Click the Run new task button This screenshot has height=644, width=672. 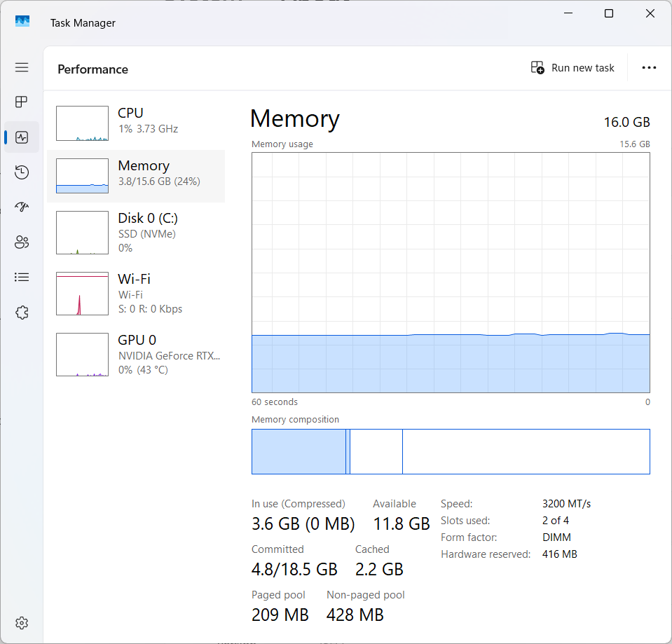tap(572, 68)
